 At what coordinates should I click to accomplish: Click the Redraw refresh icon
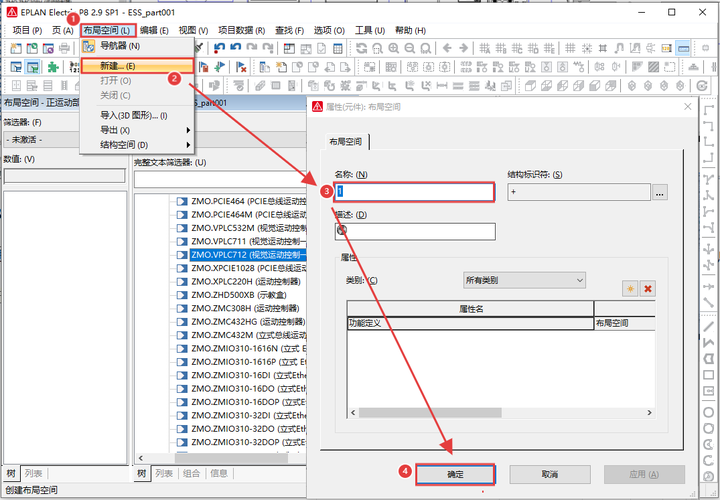[x=361, y=48]
